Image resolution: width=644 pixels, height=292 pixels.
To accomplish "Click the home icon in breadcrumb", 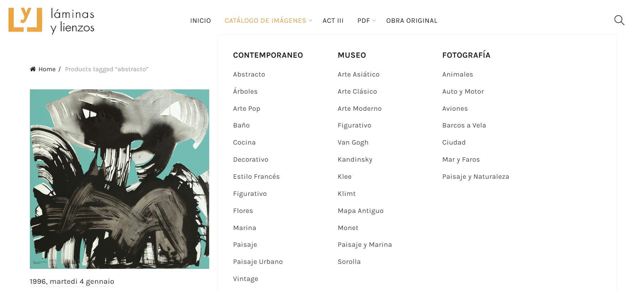I will pyautogui.click(x=33, y=69).
